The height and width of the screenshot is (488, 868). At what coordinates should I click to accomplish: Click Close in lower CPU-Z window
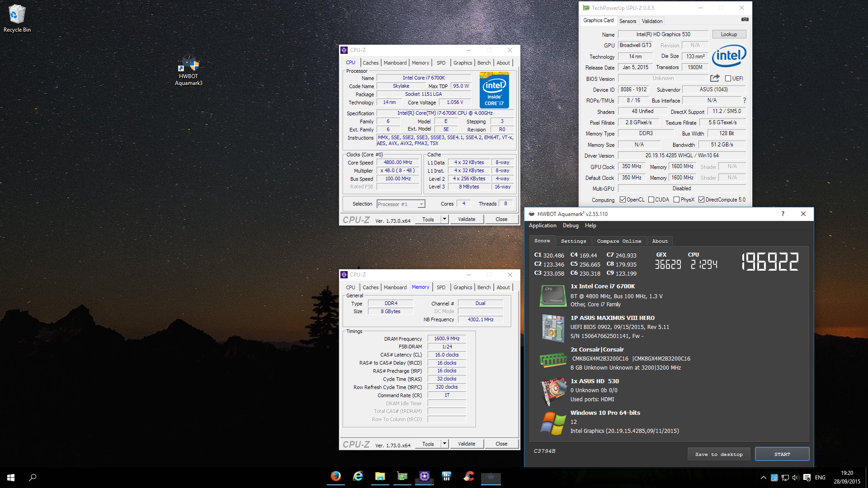pyautogui.click(x=501, y=444)
